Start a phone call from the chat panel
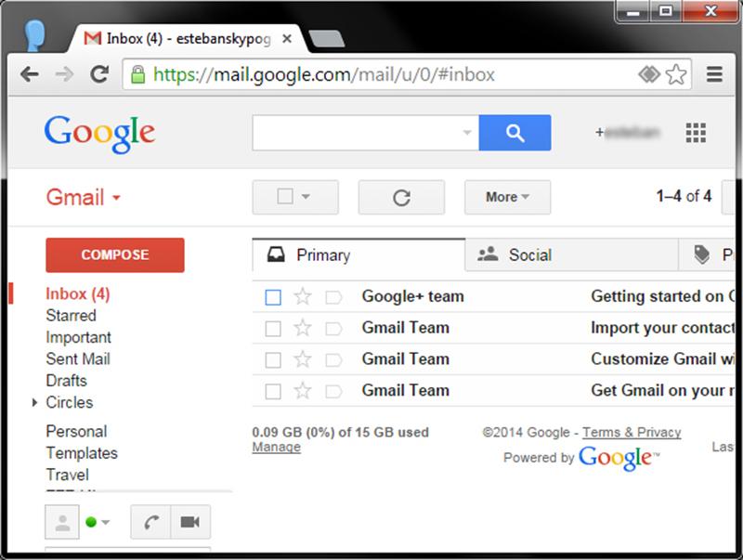Image resolution: width=743 pixels, height=560 pixels. pyautogui.click(x=150, y=522)
